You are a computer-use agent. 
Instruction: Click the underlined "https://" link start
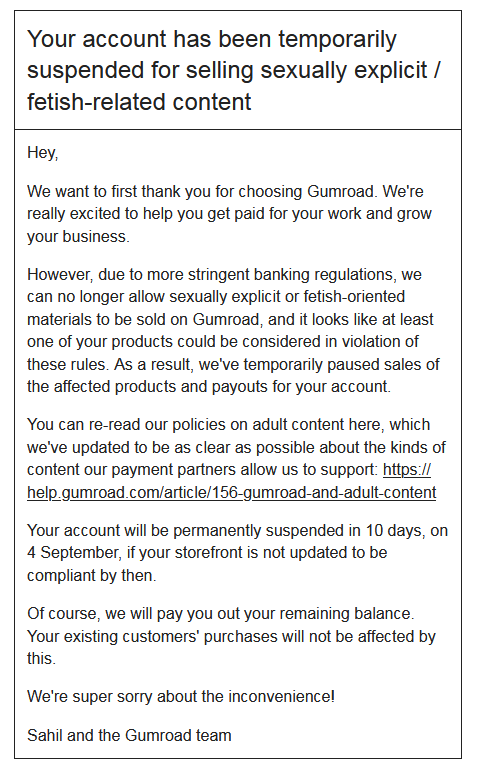[407, 470]
